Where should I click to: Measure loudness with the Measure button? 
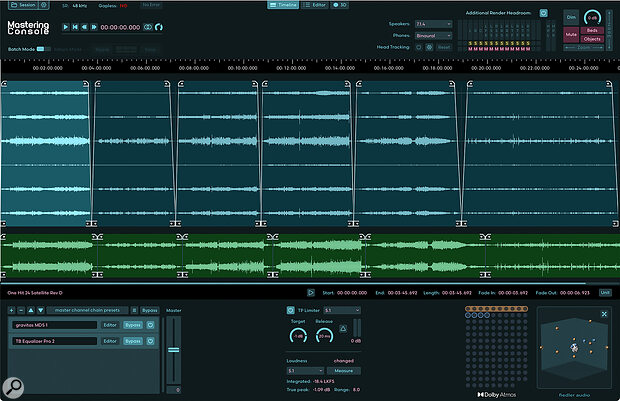click(x=344, y=371)
